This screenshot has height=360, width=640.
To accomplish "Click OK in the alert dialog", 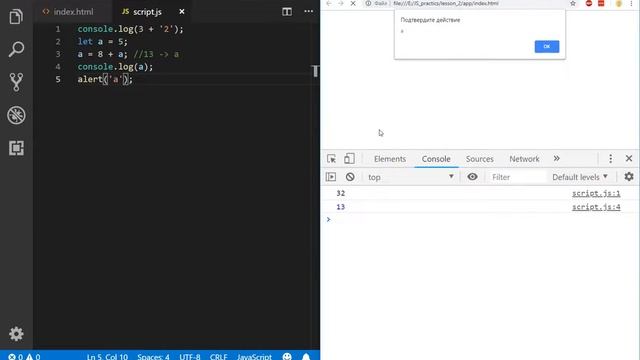I will tap(547, 47).
